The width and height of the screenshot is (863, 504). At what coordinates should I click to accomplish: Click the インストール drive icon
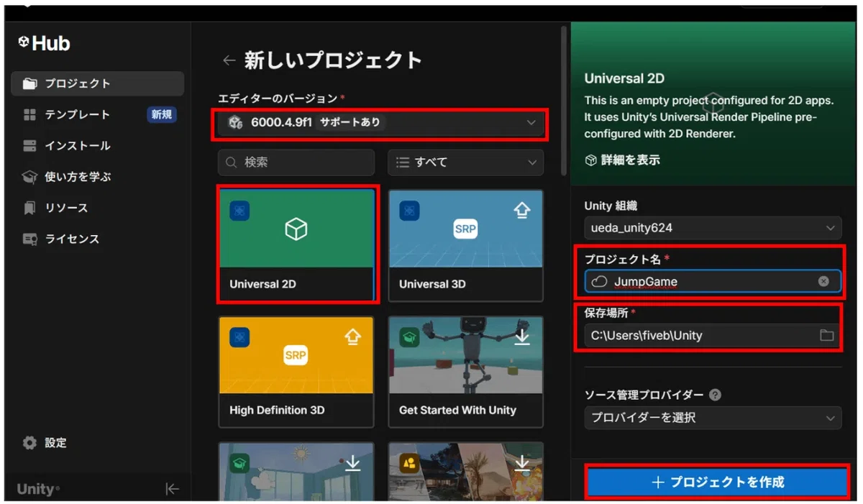[29, 145]
